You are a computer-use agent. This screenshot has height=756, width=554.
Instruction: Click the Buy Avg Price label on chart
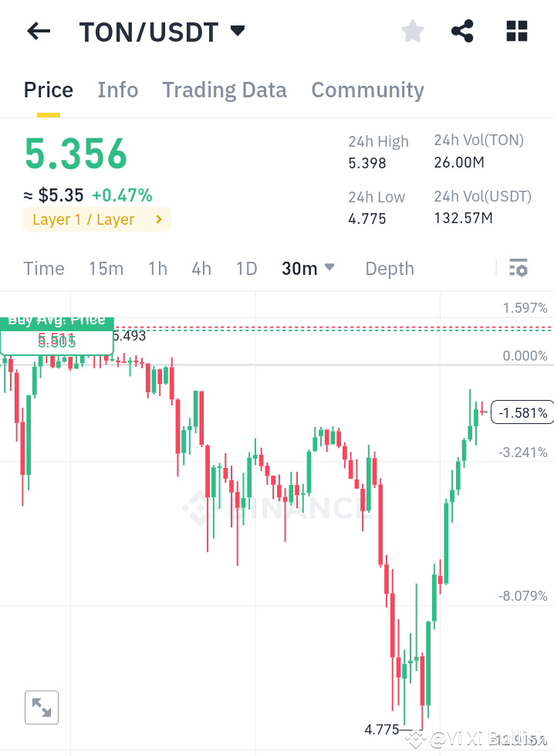coord(57,319)
